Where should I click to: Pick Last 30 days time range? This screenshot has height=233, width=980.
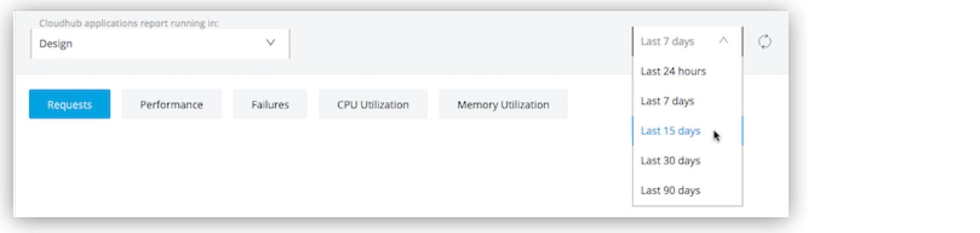click(x=687, y=160)
